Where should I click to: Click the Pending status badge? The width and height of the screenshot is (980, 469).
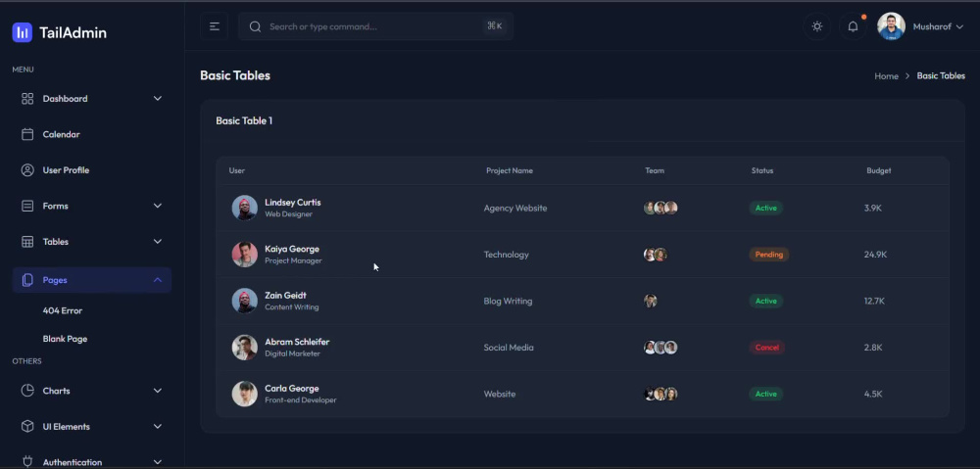tap(768, 255)
